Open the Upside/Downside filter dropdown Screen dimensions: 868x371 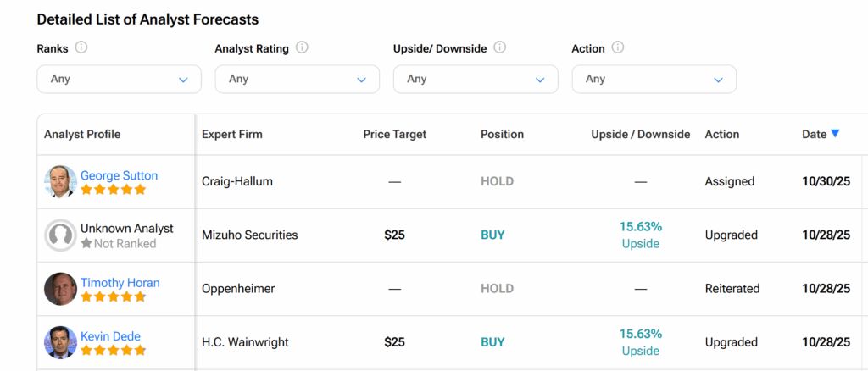(476, 79)
